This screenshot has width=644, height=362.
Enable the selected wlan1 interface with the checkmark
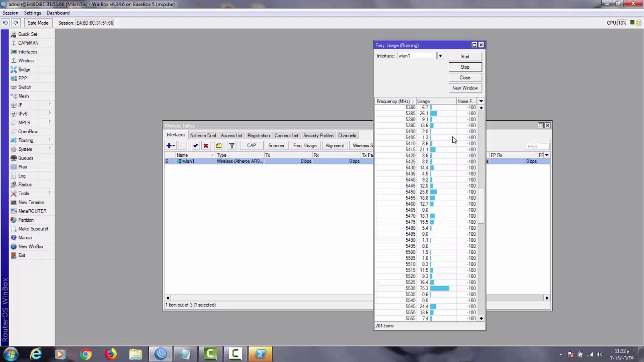195,146
